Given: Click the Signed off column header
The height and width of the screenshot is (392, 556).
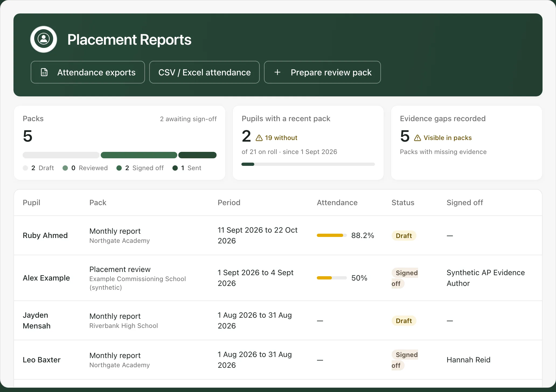Looking at the screenshot, I should [x=465, y=202].
